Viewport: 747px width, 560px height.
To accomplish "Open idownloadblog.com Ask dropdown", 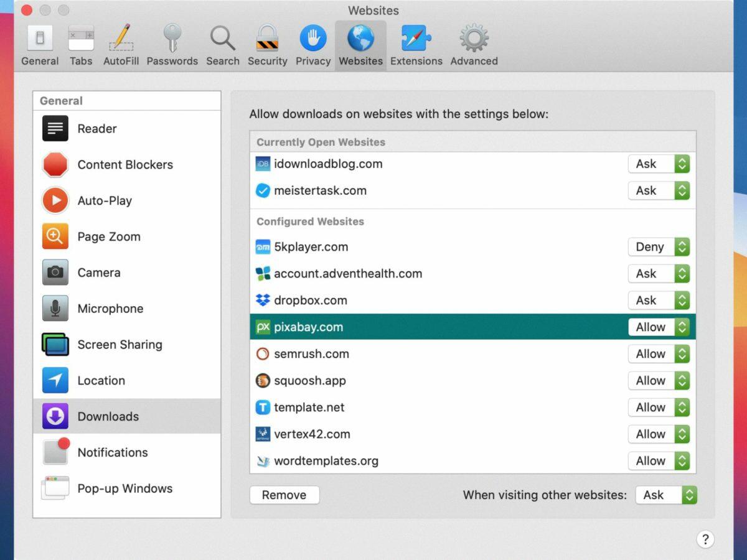I will (x=659, y=164).
